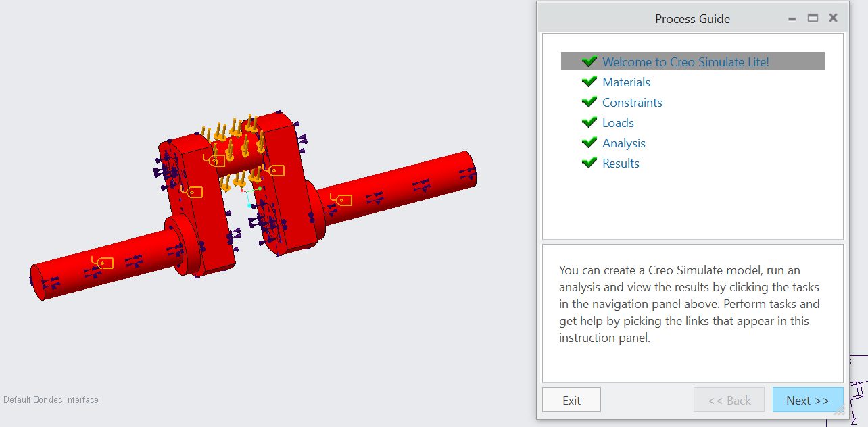868x427 pixels.
Task: Pick the coordinate system triad between crank webs
Action: [x=249, y=196]
